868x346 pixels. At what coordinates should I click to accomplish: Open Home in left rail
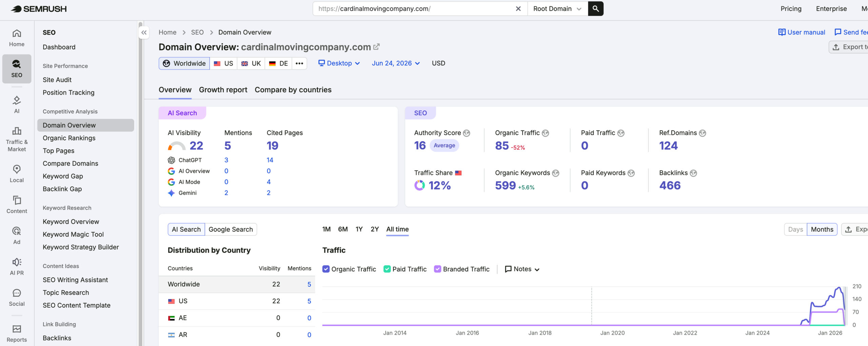[x=17, y=38]
